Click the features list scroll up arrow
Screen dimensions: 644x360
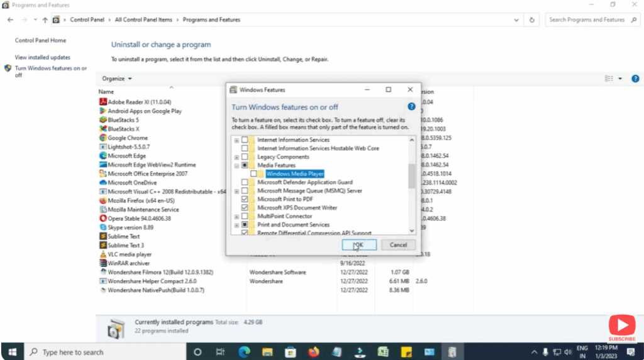click(411, 140)
